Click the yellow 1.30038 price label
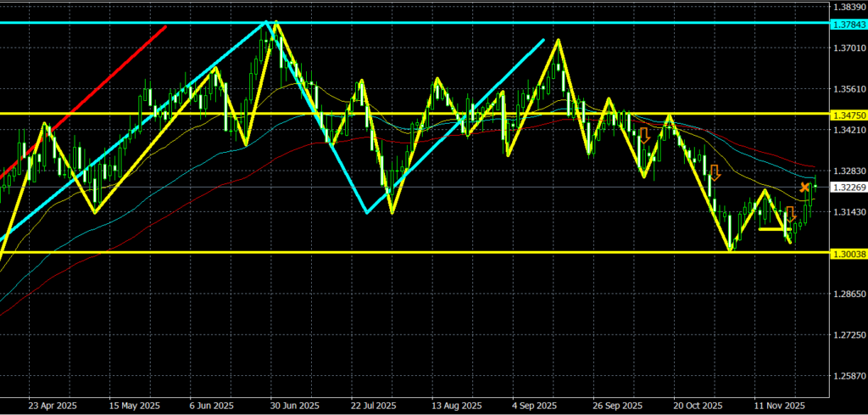The image size is (868, 415). pyautogui.click(x=849, y=253)
